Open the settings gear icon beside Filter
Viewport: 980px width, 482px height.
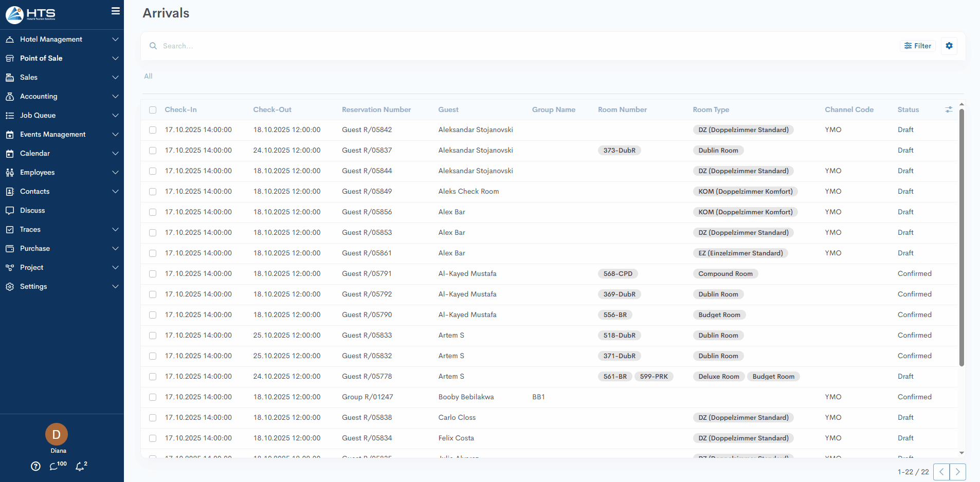coord(949,46)
